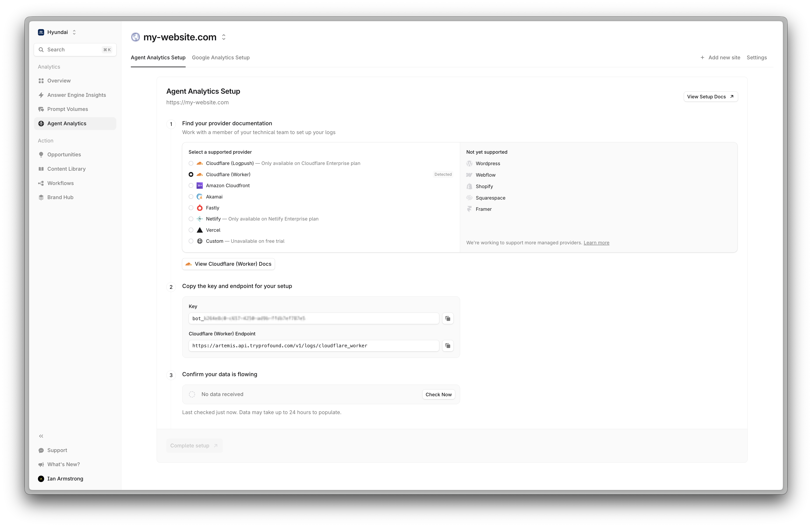Focus the sidebar Search field
The width and height of the screenshot is (812, 527).
pos(75,50)
